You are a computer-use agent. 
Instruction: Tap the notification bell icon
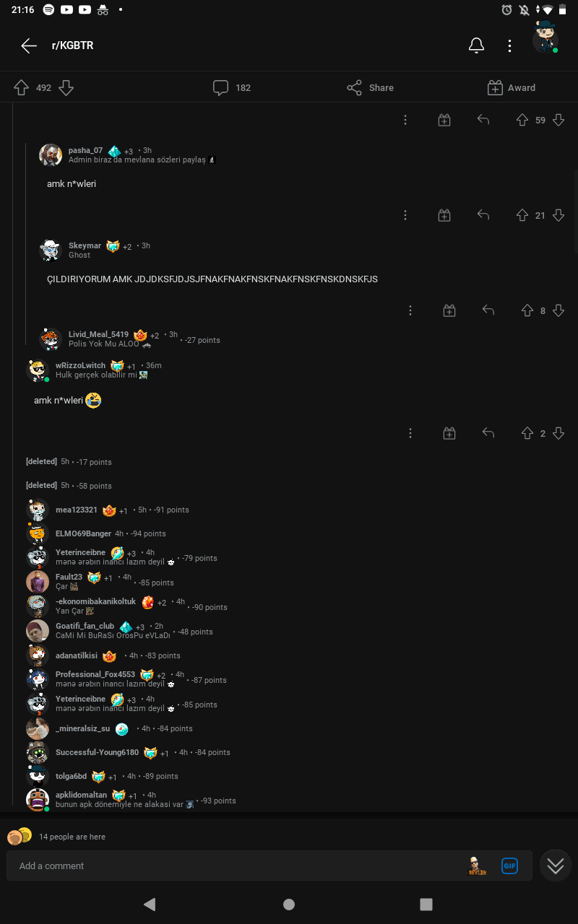pos(476,46)
